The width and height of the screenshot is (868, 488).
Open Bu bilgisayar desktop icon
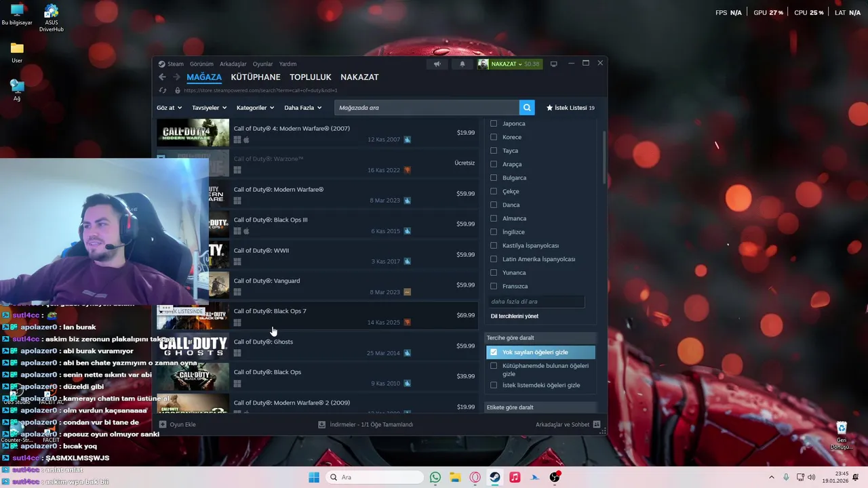(17, 15)
